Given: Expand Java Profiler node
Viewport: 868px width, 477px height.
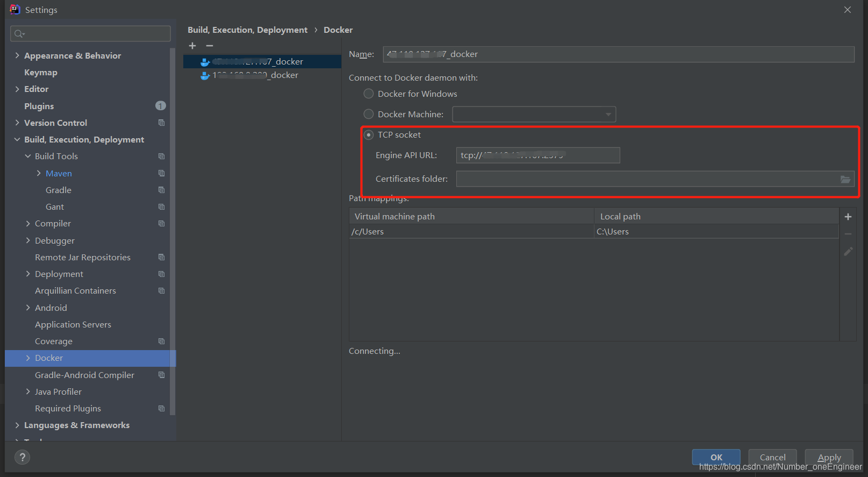Looking at the screenshot, I should pos(28,391).
